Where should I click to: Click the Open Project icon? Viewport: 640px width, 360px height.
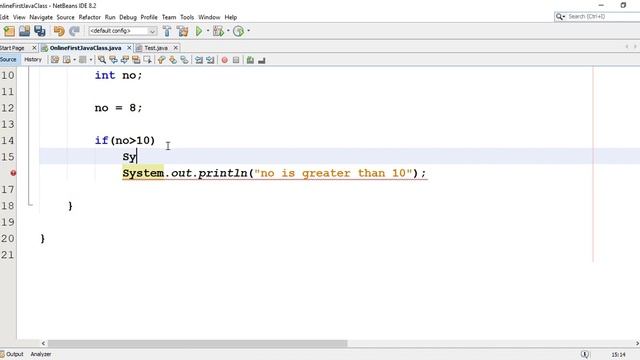click(24, 31)
